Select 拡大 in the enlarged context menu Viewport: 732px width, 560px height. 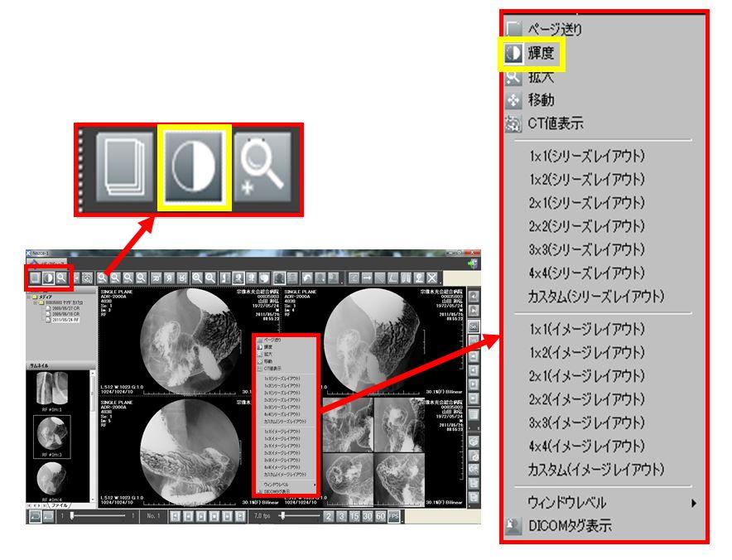(541, 77)
